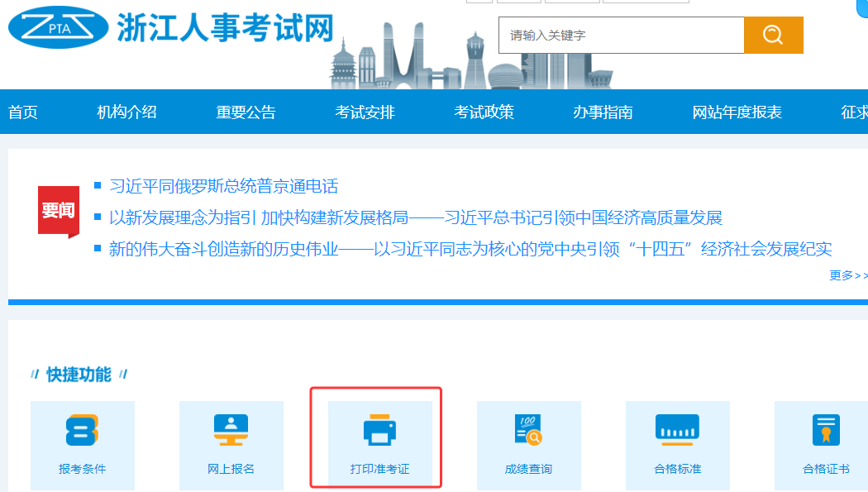Click the 报考条件 icon
Viewport: 868px width, 492px height.
tap(83, 430)
